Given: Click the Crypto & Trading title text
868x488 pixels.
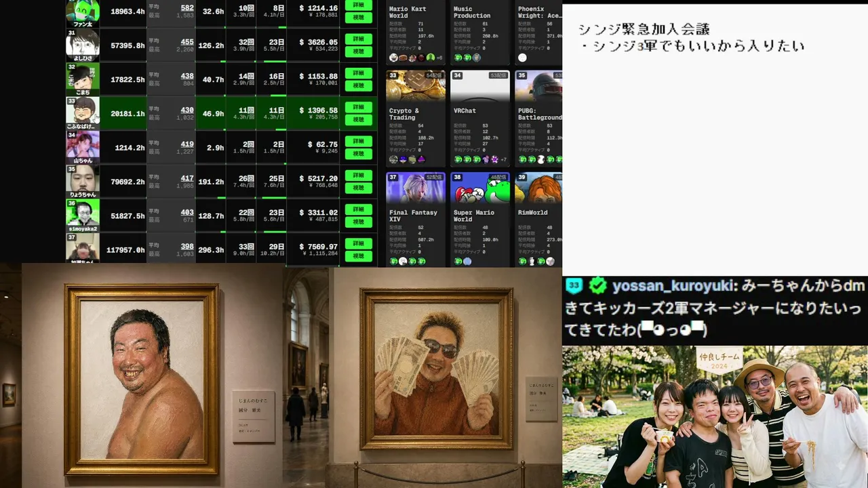Looking at the screenshot, I should (404, 114).
